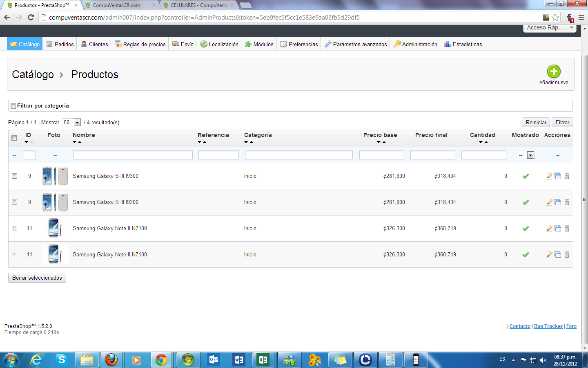588x368 pixels.
Task: Click the Borrar seleccionados button
Action: 37,278
